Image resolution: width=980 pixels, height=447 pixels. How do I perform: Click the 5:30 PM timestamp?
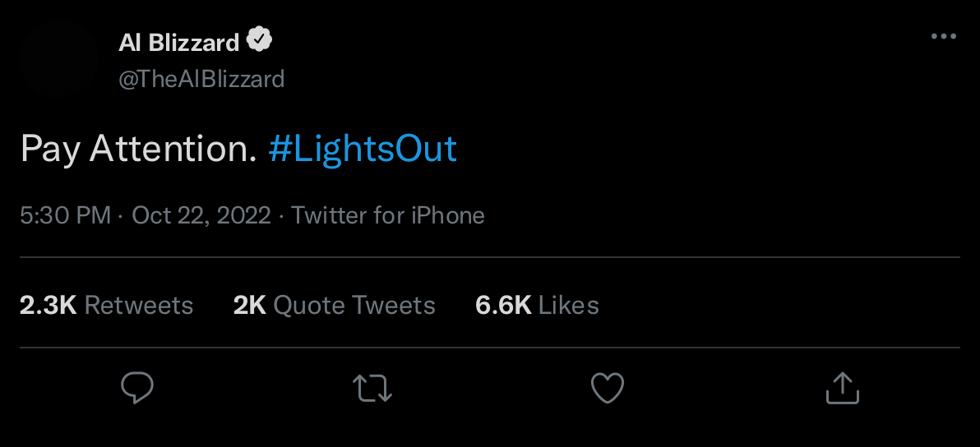[65, 215]
